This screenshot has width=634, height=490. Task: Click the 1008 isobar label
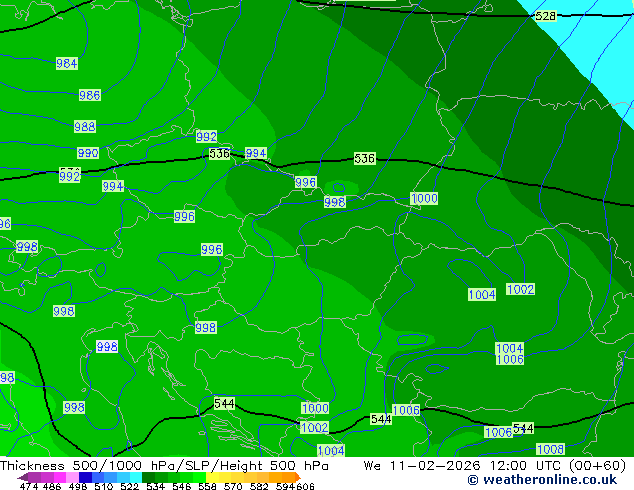[x=550, y=449]
